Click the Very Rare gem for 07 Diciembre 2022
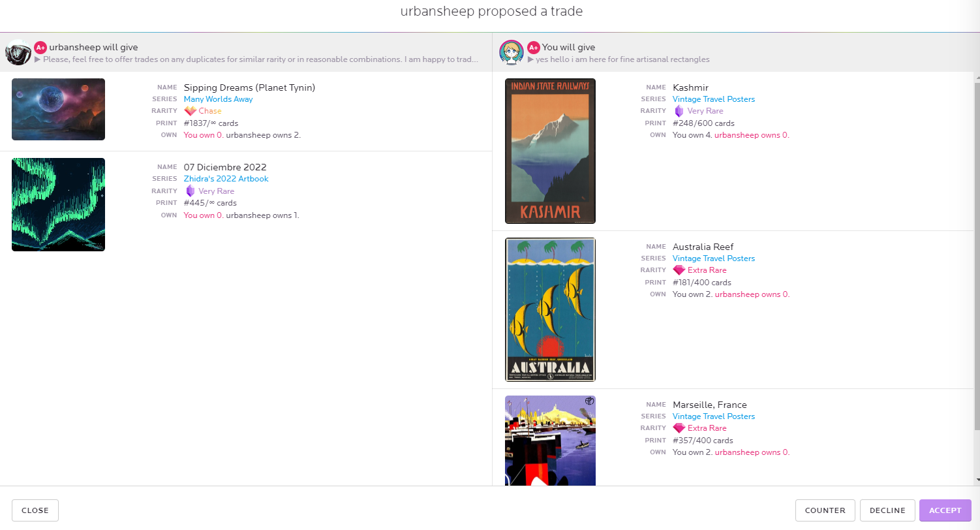The height and width of the screenshot is (530, 980). pyautogui.click(x=190, y=191)
